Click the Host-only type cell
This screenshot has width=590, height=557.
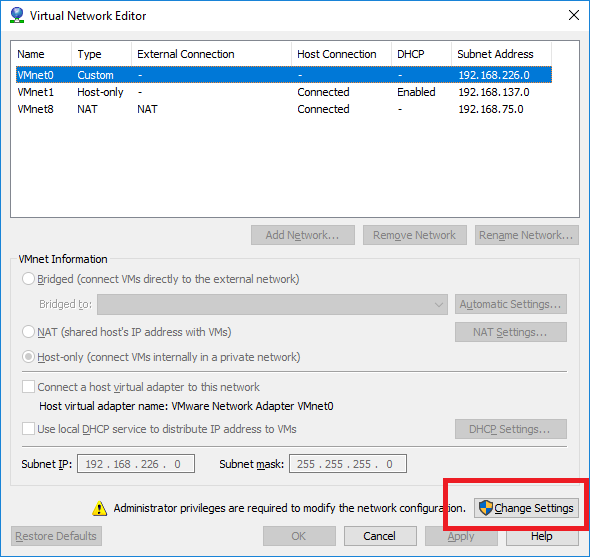pyautogui.click(x=100, y=92)
